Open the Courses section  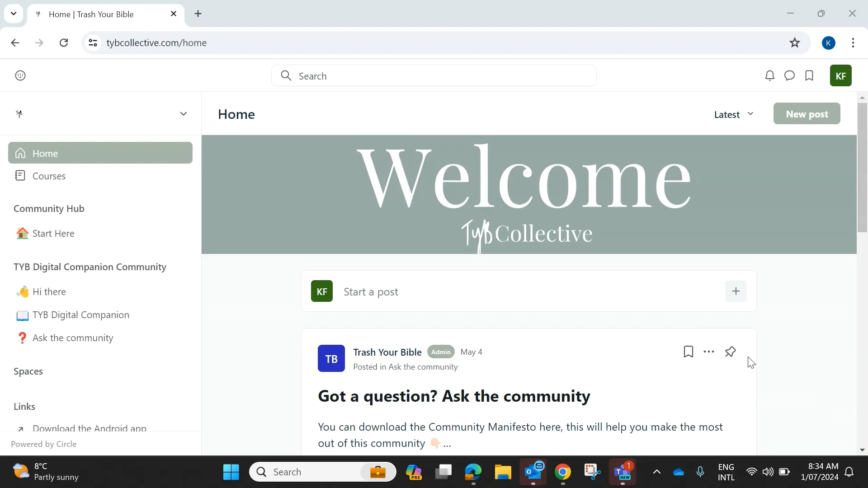(49, 176)
